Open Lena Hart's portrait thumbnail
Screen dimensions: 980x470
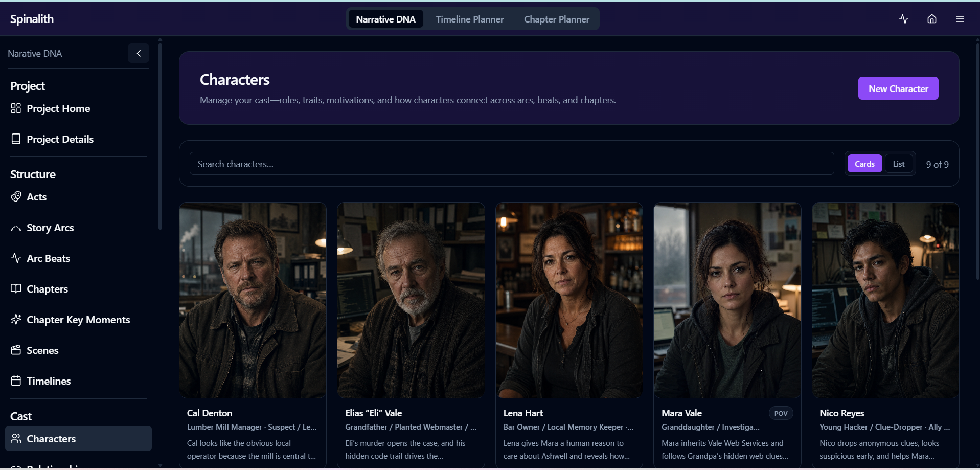pyautogui.click(x=569, y=300)
